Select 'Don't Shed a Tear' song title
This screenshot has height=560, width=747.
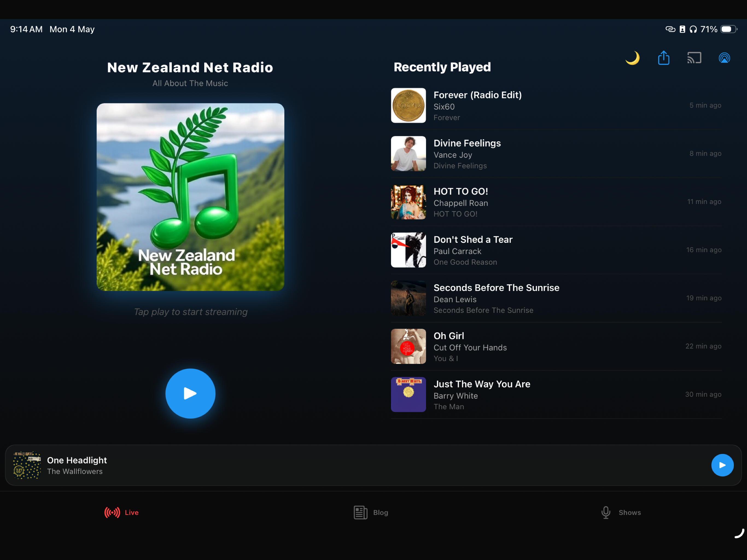tap(473, 240)
